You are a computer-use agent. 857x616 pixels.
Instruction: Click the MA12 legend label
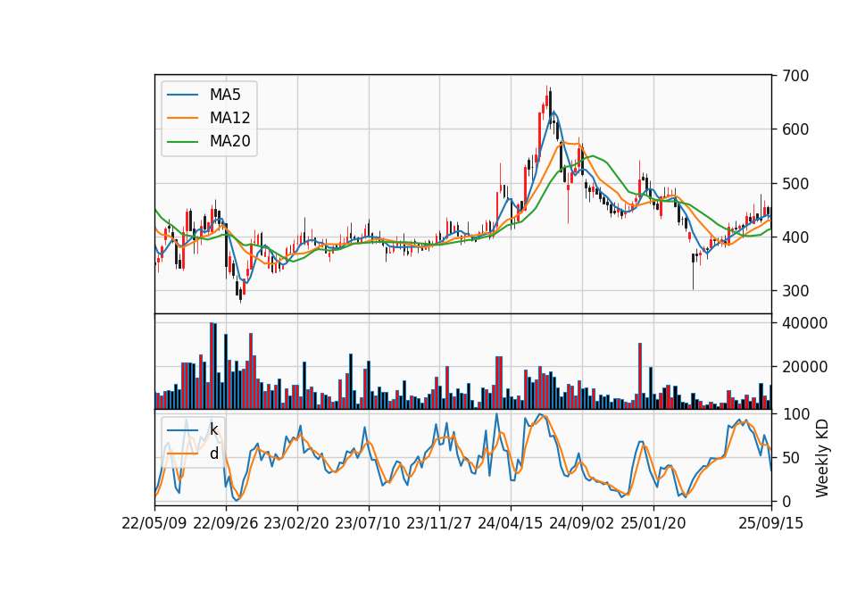coord(229,118)
